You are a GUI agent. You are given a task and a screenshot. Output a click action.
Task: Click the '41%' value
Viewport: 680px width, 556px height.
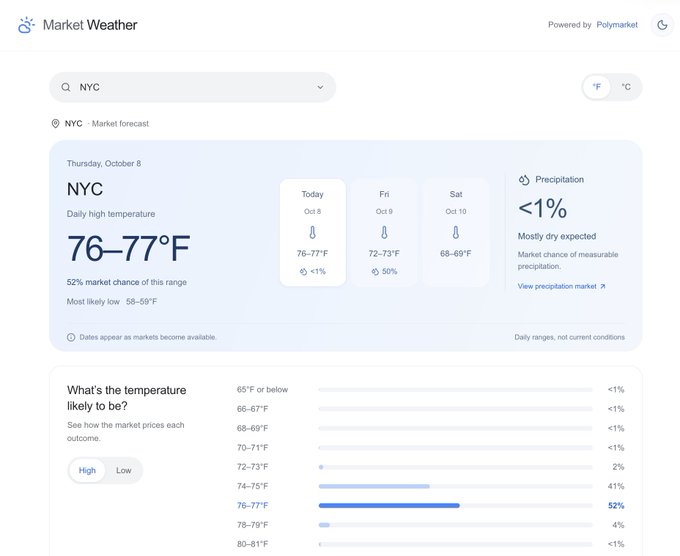click(616, 486)
